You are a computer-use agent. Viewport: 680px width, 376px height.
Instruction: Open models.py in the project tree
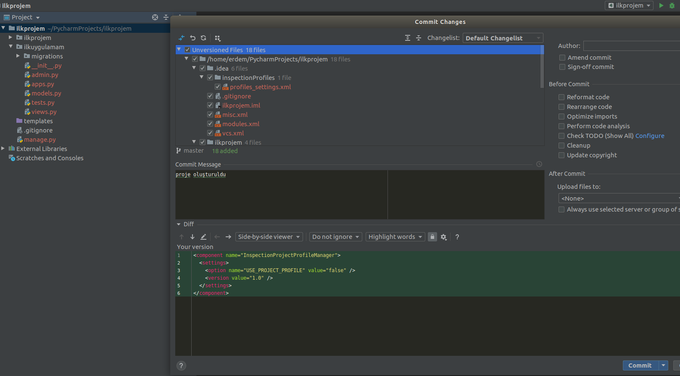46,93
